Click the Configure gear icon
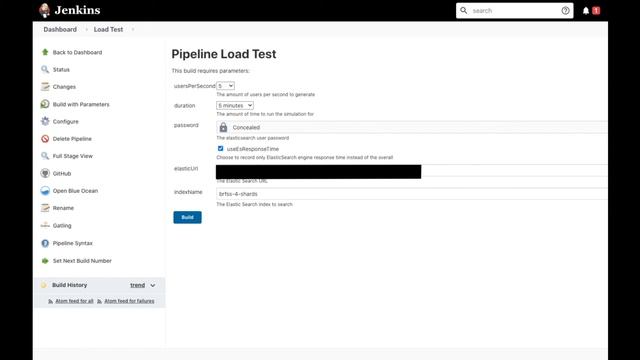This screenshot has width=640, height=360. point(45,121)
